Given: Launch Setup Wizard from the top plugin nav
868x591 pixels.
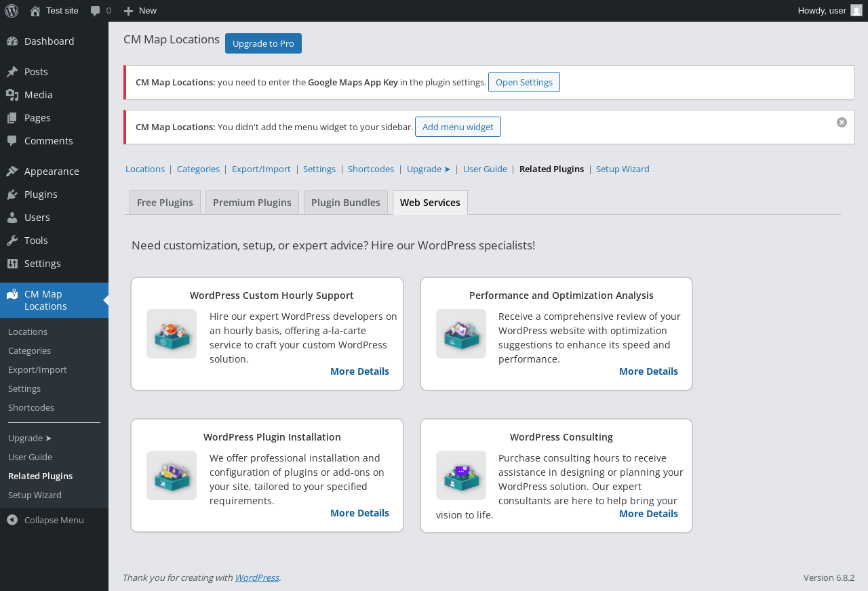Looking at the screenshot, I should tap(623, 169).
